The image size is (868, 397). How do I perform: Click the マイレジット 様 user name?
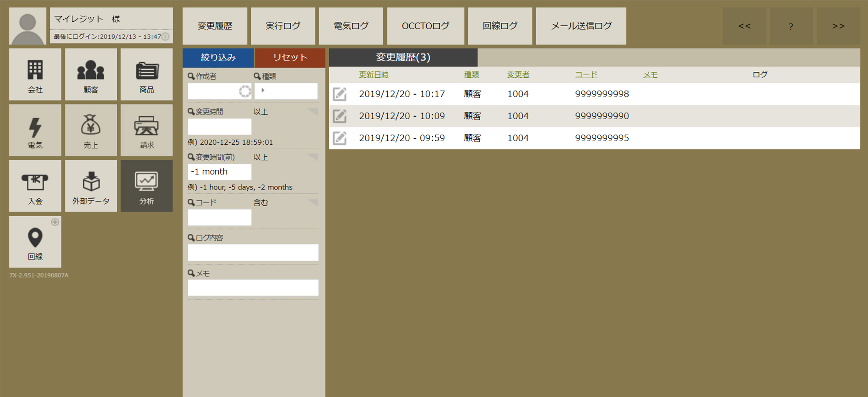pos(87,19)
